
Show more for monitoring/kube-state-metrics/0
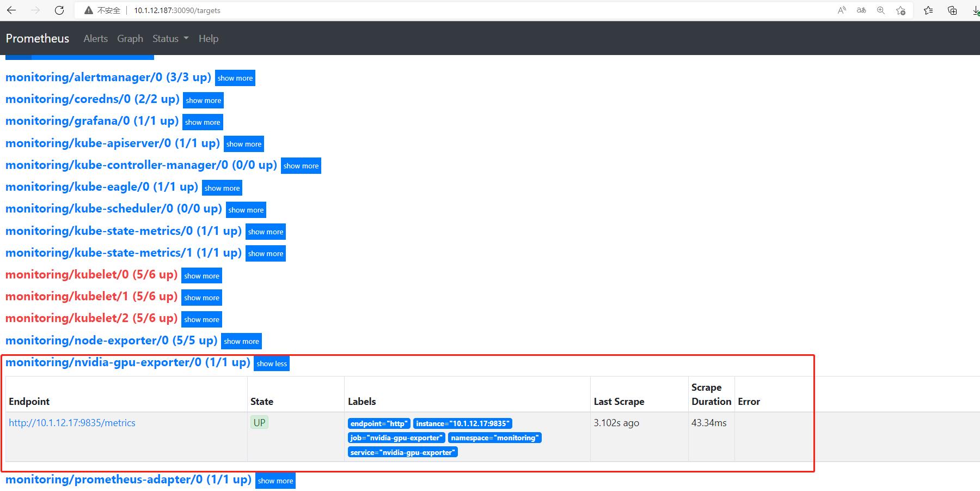(266, 232)
